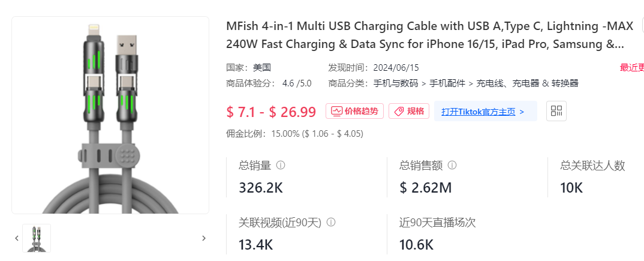This screenshot has width=644, height=261.
Task: Click info icon beside 关联视频(近90天)
Action: [x=330, y=223]
